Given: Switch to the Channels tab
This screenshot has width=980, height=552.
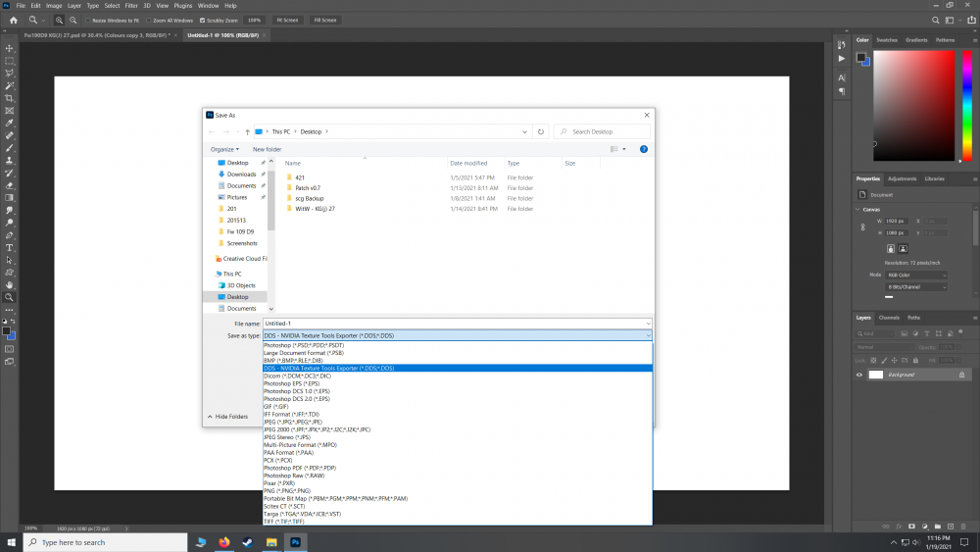Looking at the screenshot, I should tap(889, 318).
